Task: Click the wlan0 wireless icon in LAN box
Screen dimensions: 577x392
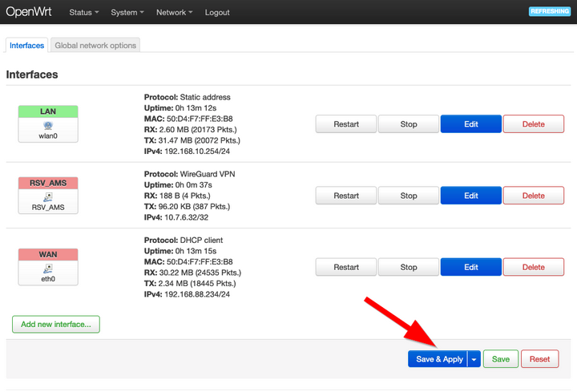Action: coord(48,126)
